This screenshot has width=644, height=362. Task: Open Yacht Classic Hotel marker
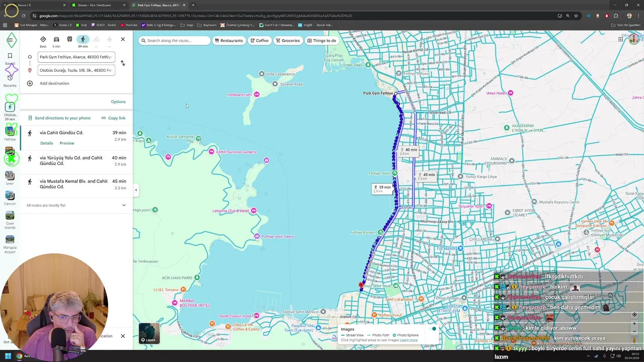click(x=257, y=316)
